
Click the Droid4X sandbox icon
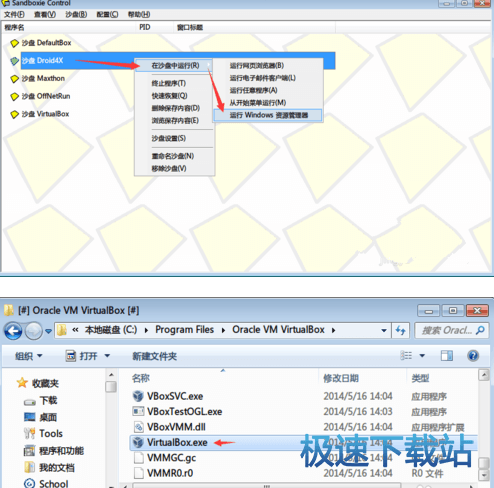14,61
